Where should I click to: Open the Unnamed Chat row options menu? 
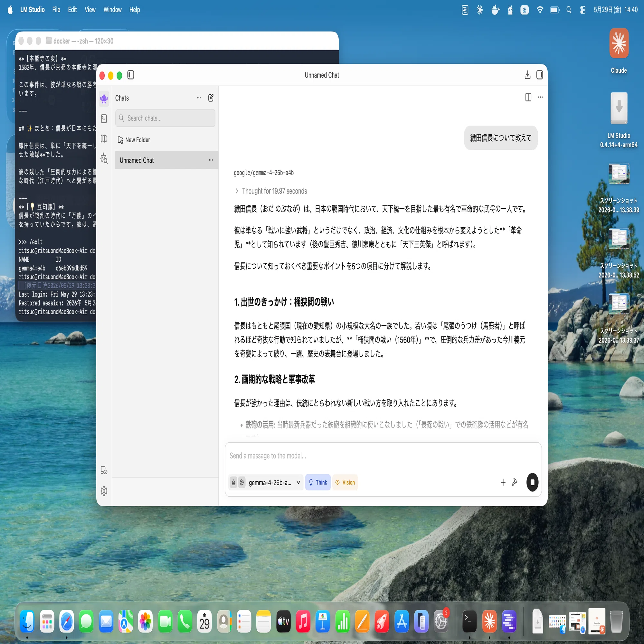pyautogui.click(x=211, y=160)
